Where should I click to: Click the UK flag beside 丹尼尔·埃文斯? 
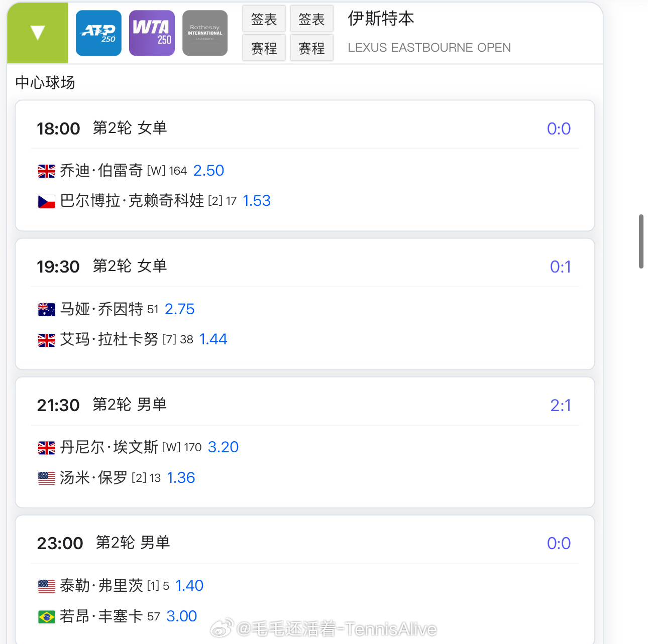coord(47,448)
